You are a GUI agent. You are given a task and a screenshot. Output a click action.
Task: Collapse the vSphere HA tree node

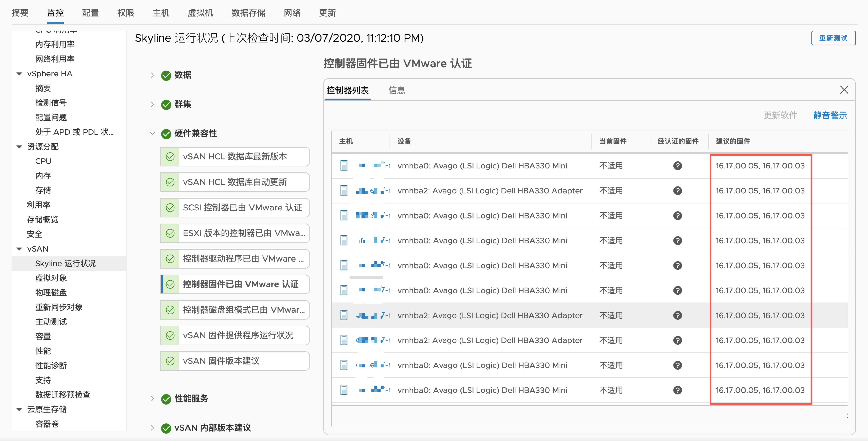[19, 74]
